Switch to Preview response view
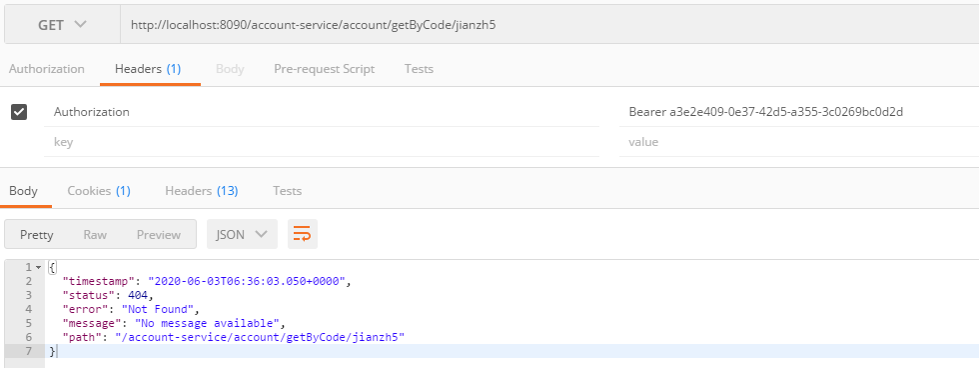The height and width of the screenshot is (370, 980). (x=159, y=235)
